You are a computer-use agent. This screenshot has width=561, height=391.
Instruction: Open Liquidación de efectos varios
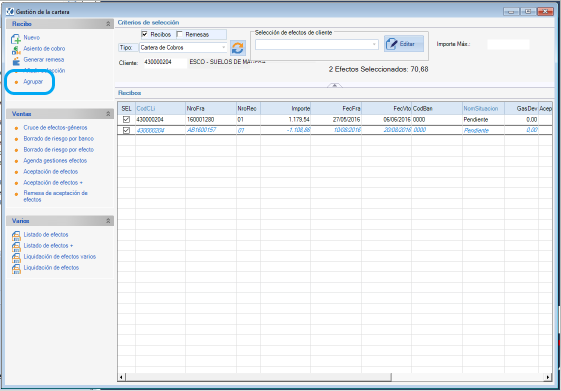coord(60,257)
